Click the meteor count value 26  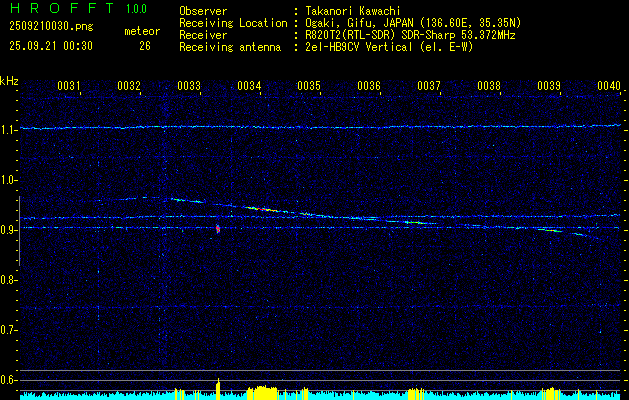pos(145,45)
